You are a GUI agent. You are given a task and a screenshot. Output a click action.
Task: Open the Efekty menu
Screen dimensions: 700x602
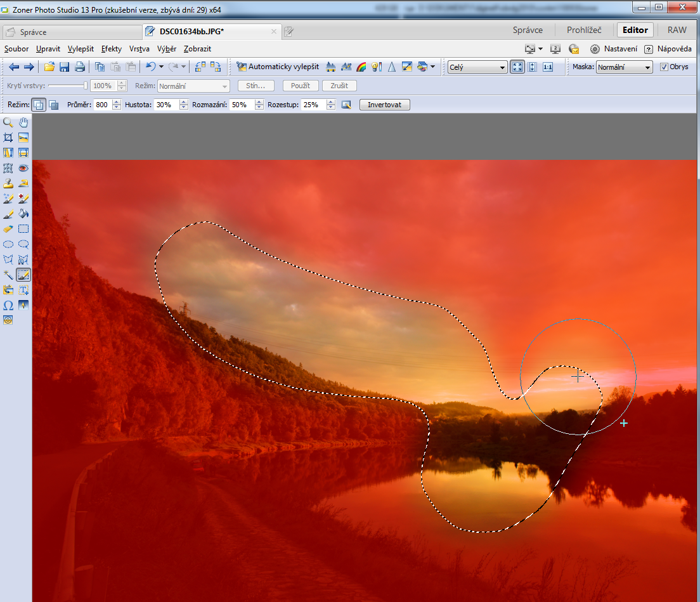[x=111, y=49]
